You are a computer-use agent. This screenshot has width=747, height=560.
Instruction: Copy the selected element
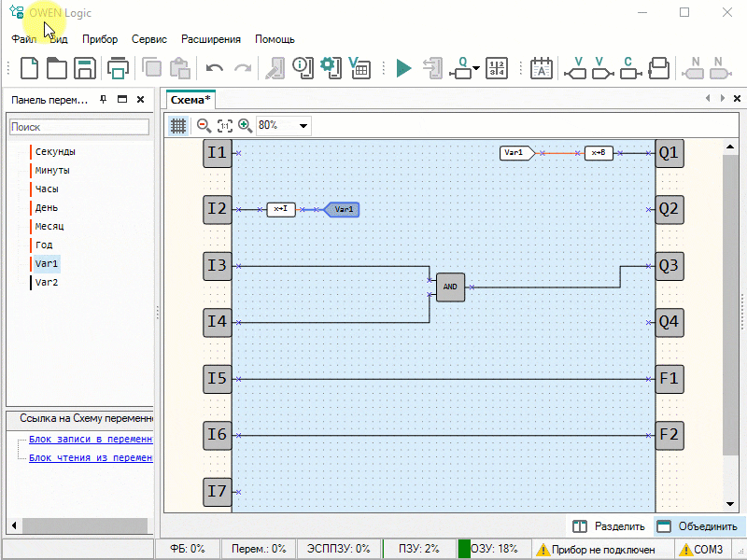click(151, 68)
